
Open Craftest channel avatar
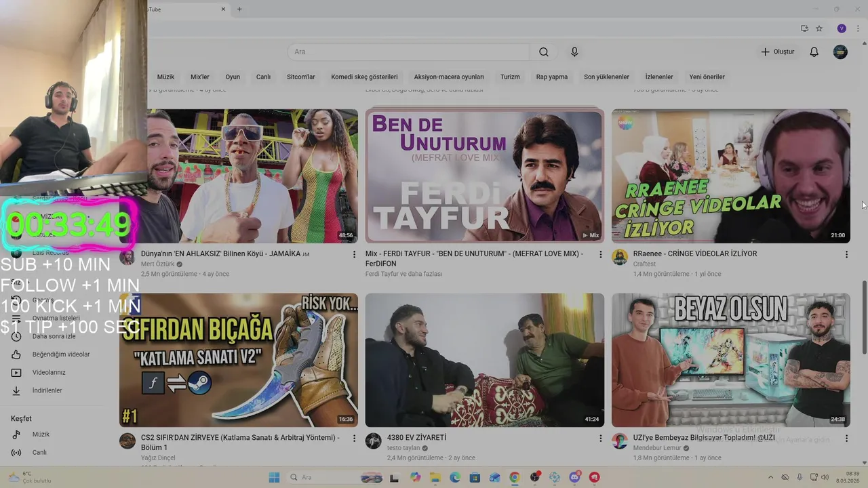coord(620,257)
